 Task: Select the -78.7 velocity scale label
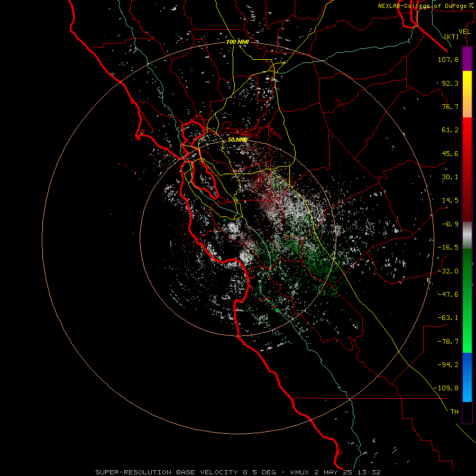(x=448, y=342)
